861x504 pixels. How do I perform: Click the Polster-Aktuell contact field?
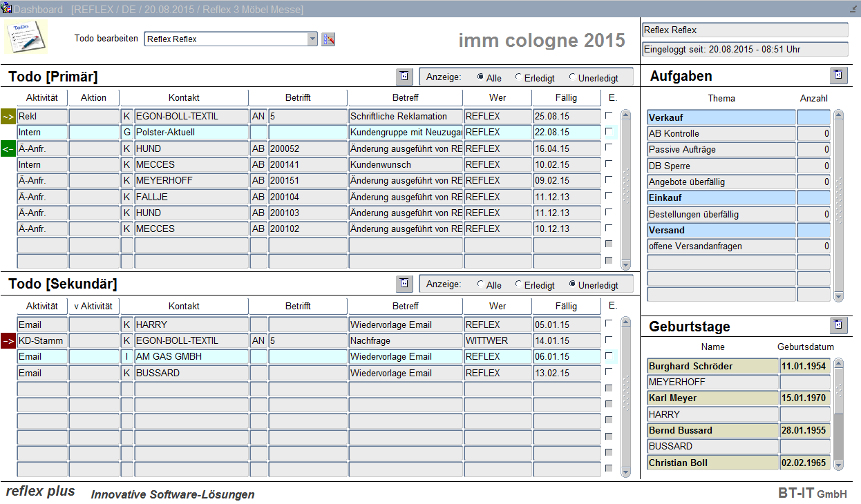191,132
